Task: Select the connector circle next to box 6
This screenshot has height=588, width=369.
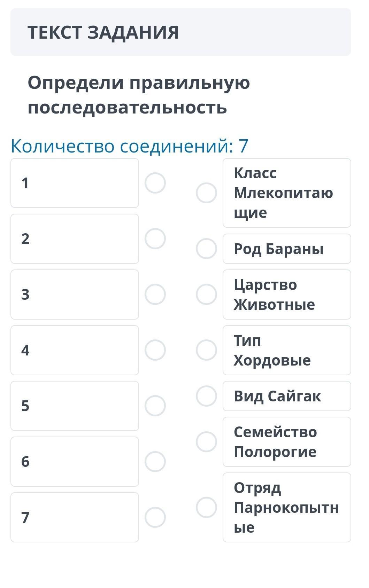Action: pos(155,462)
